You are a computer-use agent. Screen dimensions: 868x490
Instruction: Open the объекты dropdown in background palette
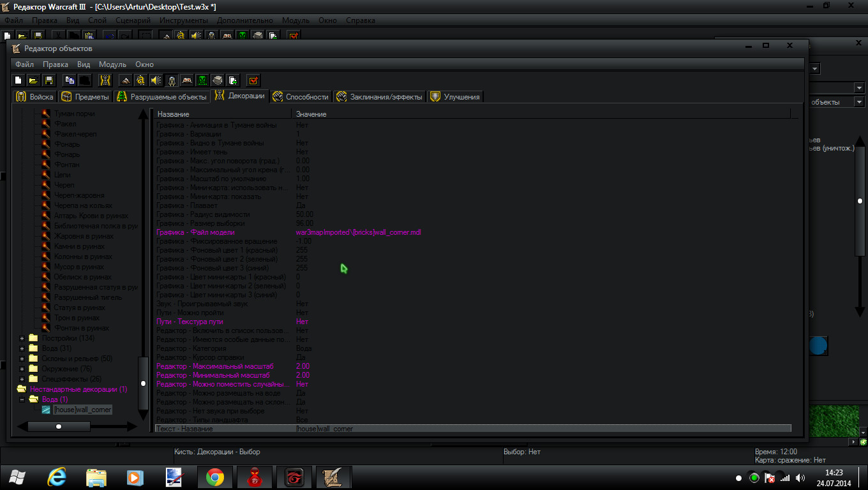coord(860,102)
